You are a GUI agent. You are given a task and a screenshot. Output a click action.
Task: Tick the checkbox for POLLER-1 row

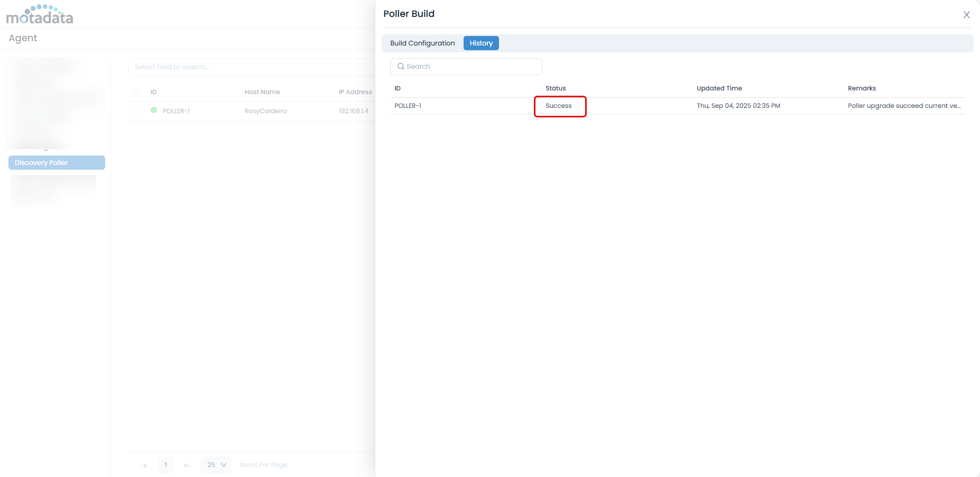[x=136, y=111]
